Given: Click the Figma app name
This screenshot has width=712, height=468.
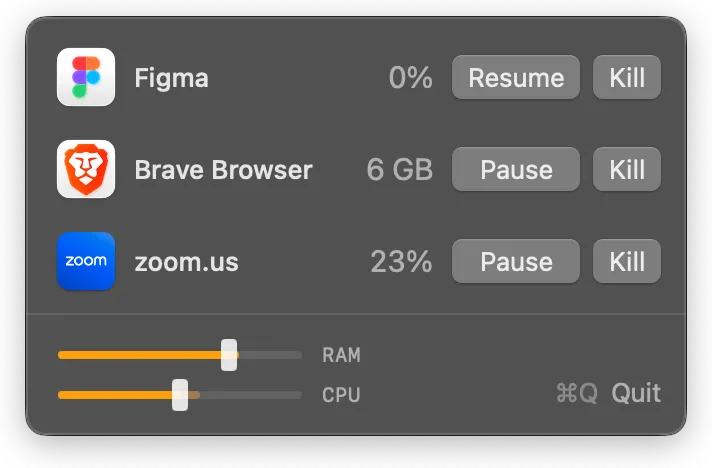Looking at the screenshot, I should pos(172,78).
